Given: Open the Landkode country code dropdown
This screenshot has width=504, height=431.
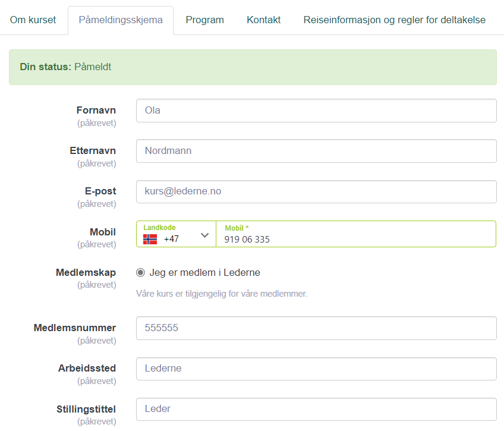Looking at the screenshot, I should tap(176, 234).
